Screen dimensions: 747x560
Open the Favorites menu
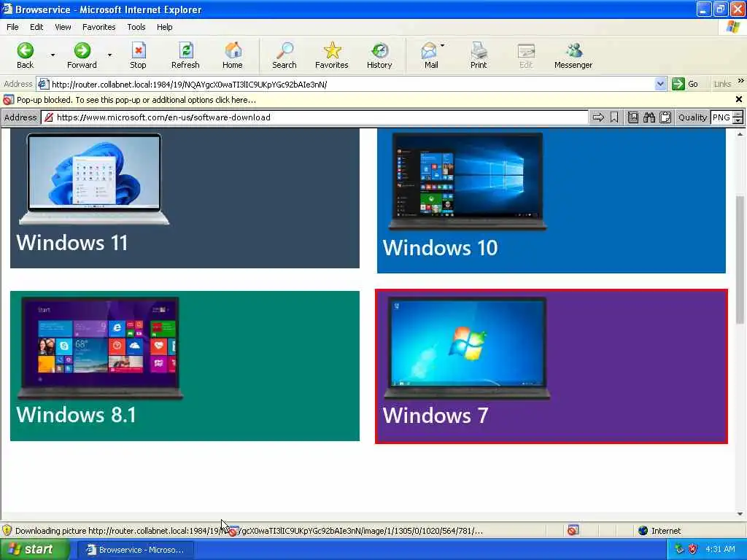click(98, 27)
